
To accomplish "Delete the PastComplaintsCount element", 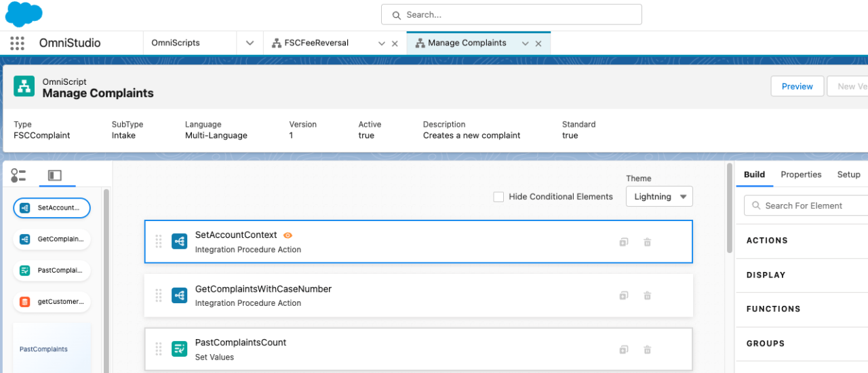I will (x=648, y=349).
